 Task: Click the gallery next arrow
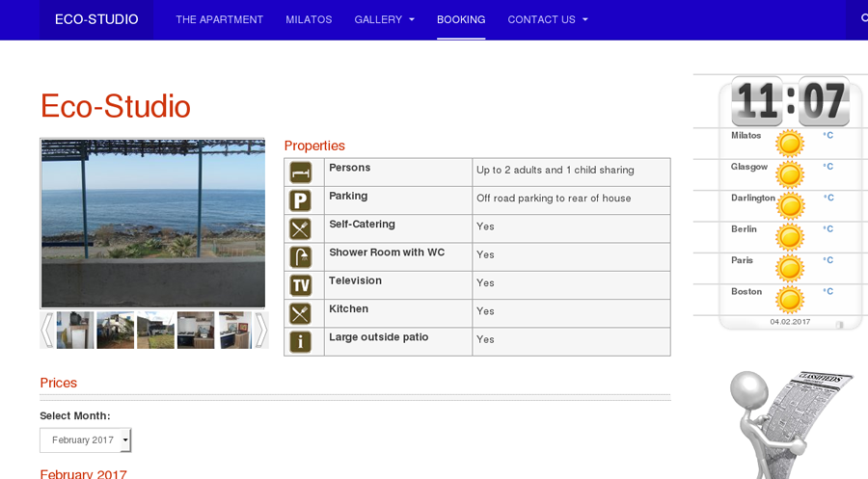[x=261, y=331]
